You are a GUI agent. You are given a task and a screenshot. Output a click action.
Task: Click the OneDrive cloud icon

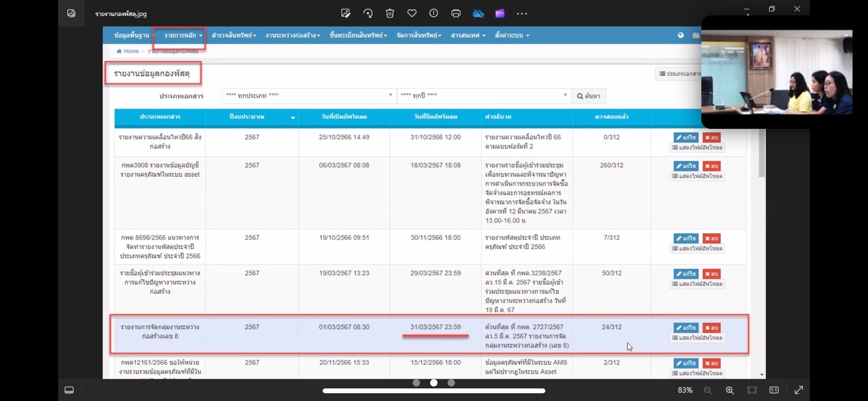point(478,13)
